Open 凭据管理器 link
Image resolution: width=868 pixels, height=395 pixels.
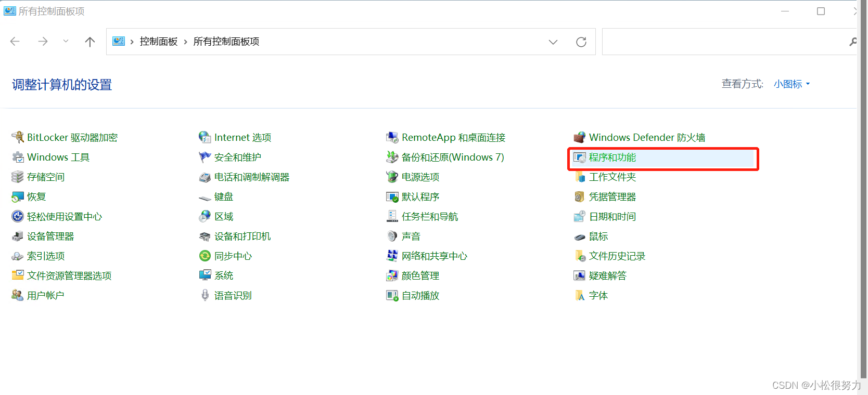[612, 197]
